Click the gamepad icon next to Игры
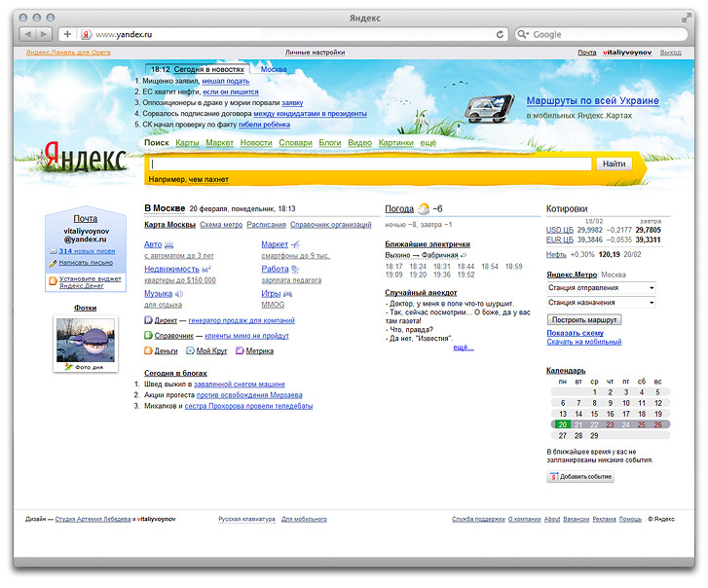Viewport: 708px width, 588px height. (287, 294)
